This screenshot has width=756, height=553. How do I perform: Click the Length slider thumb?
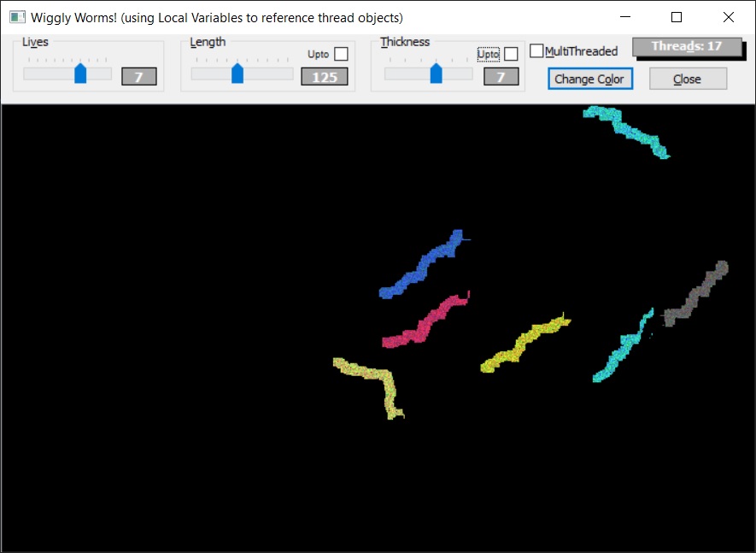point(239,74)
